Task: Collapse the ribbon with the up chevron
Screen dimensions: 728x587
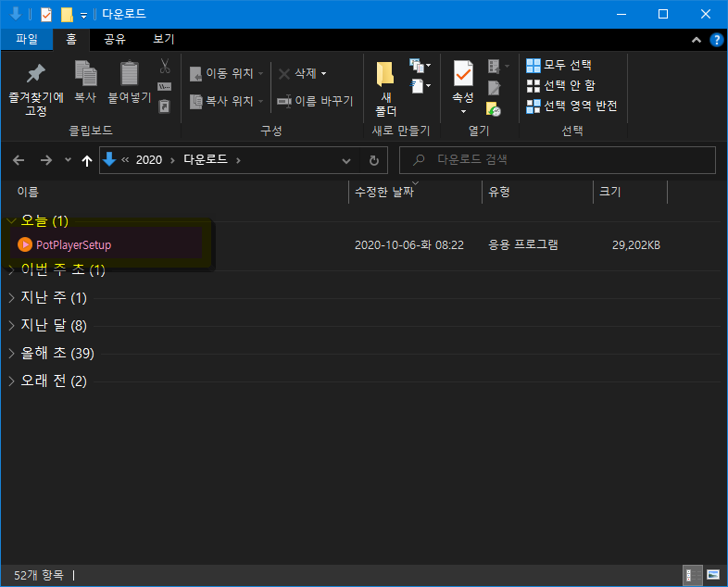Action: 697,40
